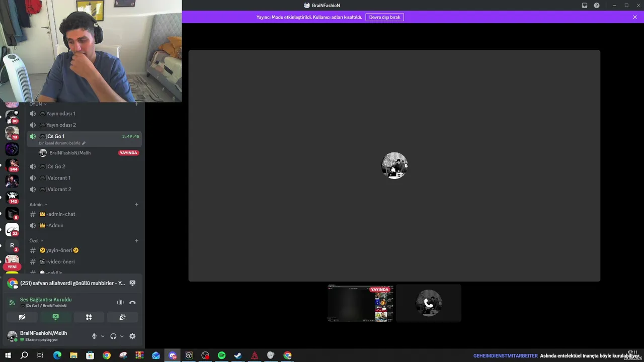Open the soundboard button
This screenshot has width=644, height=362.
pyautogui.click(x=122, y=317)
